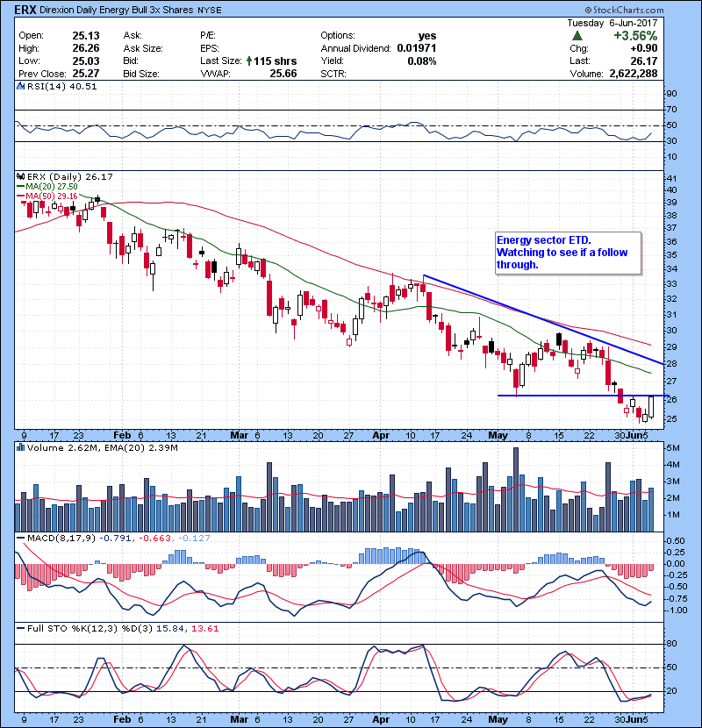This screenshot has width=702, height=728.
Task: Click the green up-arrow change indicator
Action: pyautogui.click(x=577, y=36)
